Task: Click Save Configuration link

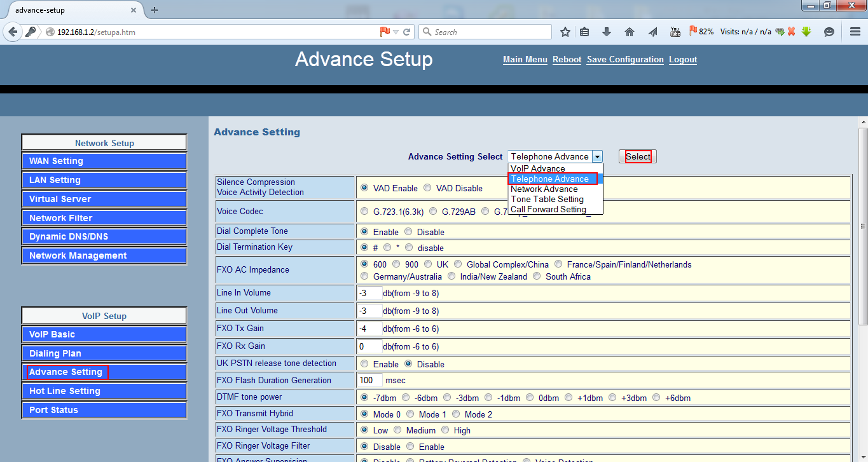Action: pos(625,59)
